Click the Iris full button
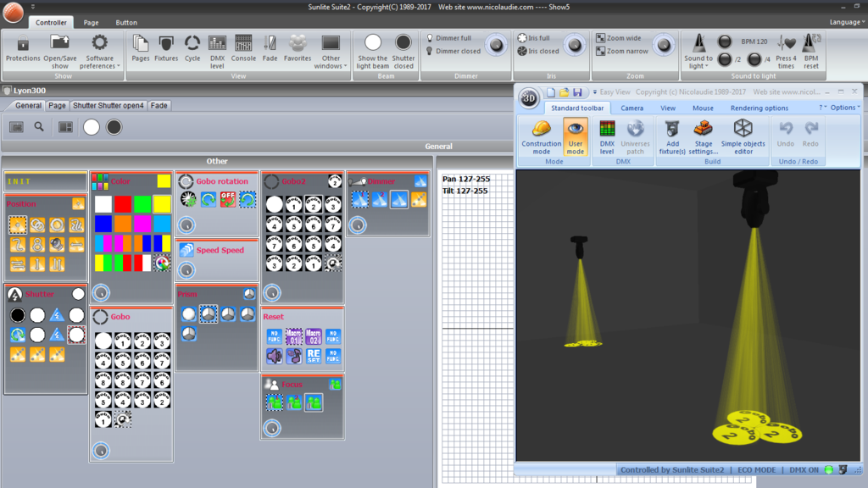 [x=534, y=38]
